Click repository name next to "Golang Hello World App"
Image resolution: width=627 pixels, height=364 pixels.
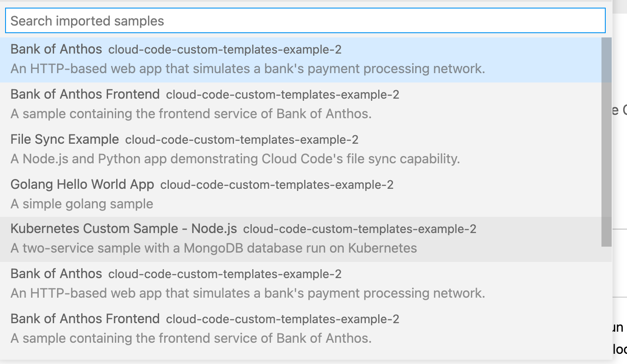click(x=276, y=185)
